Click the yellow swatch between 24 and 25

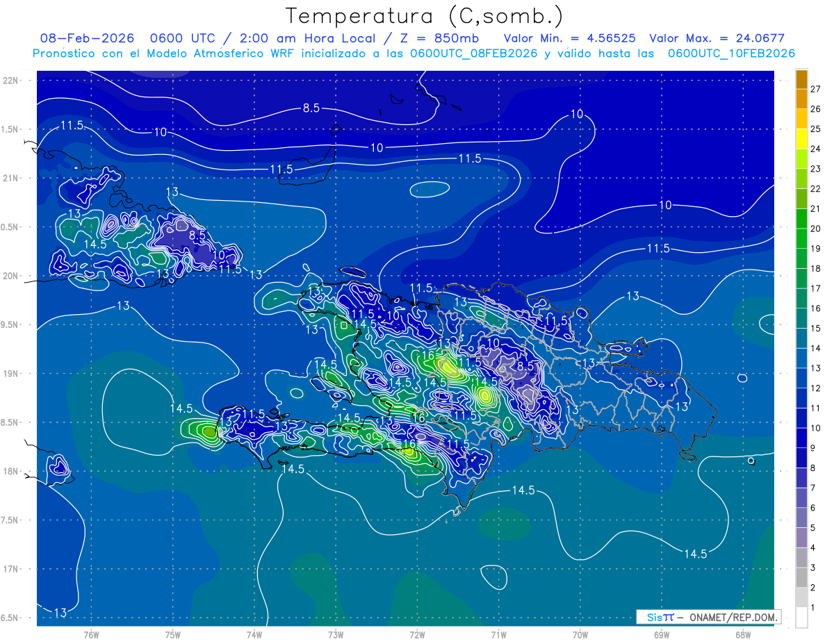pyautogui.click(x=801, y=138)
